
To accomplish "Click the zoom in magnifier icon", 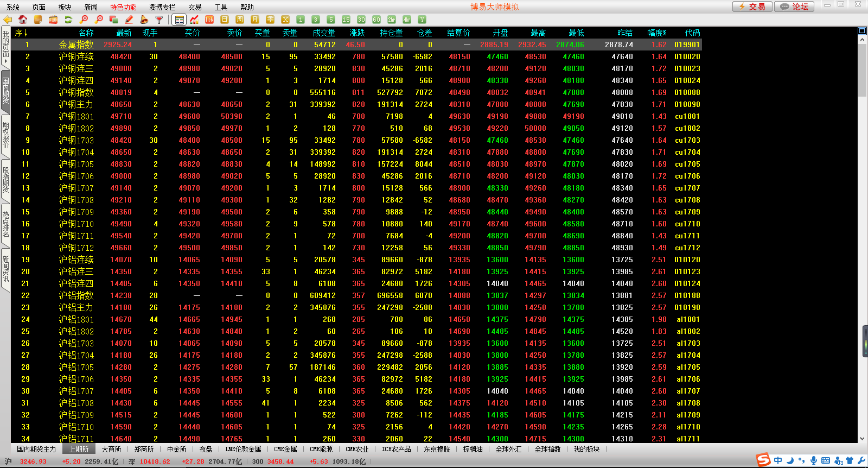I will pos(84,20).
